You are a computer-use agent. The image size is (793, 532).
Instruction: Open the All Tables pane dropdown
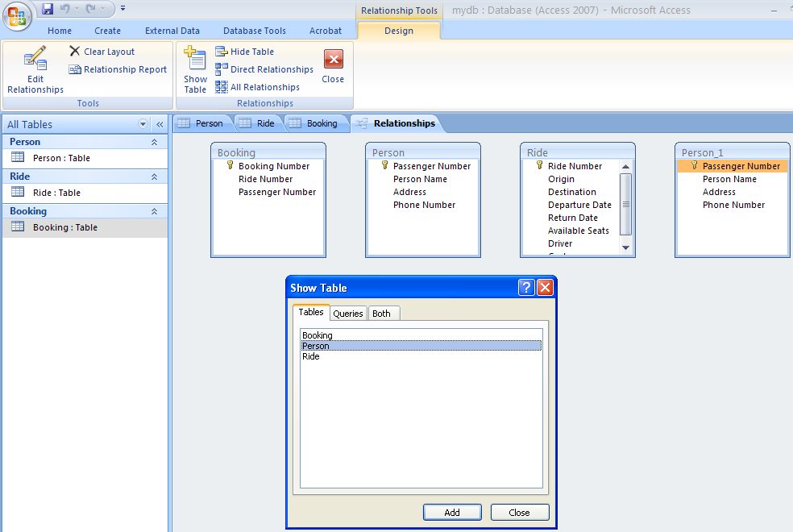(x=143, y=124)
